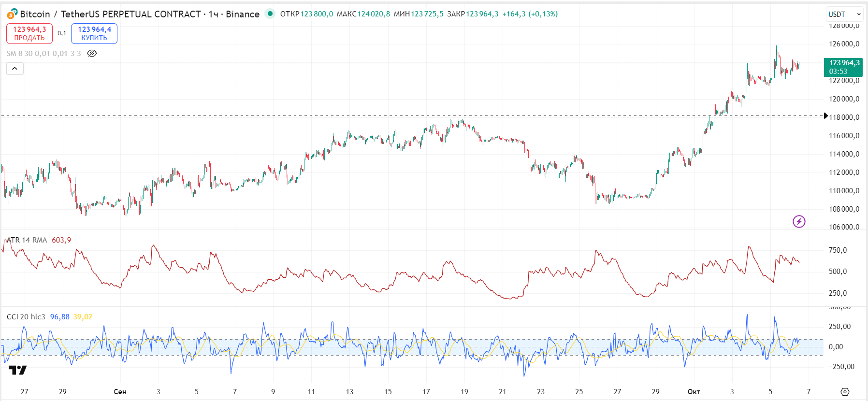Click the КУПИТЬ buy button at 123 964,4
The width and height of the screenshot is (868, 401).
pyautogui.click(x=94, y=33)
